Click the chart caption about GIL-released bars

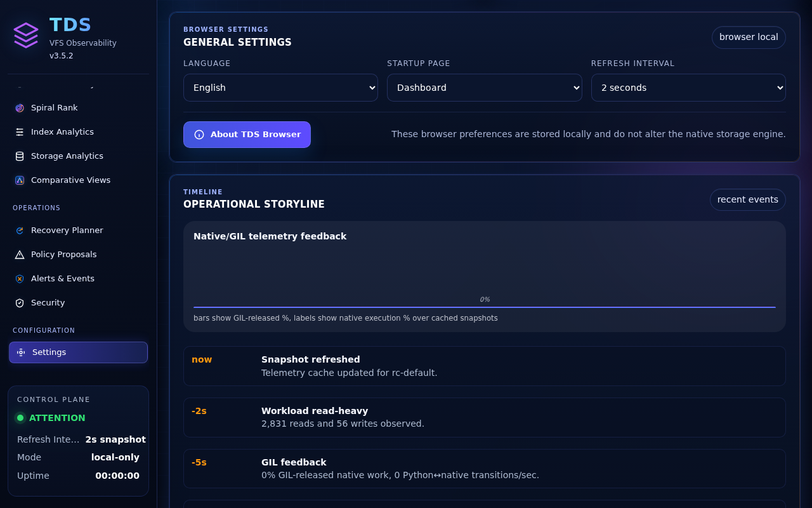click(346, 318)
